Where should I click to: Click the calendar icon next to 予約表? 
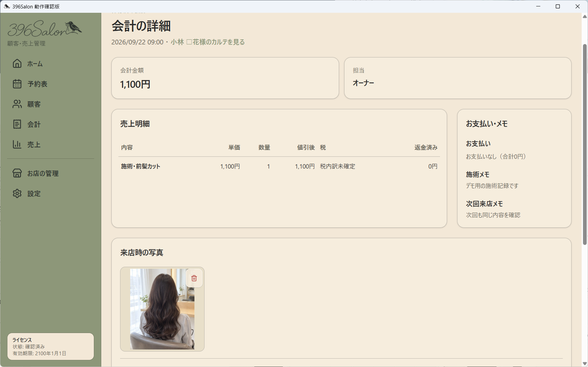coord(17,84)
